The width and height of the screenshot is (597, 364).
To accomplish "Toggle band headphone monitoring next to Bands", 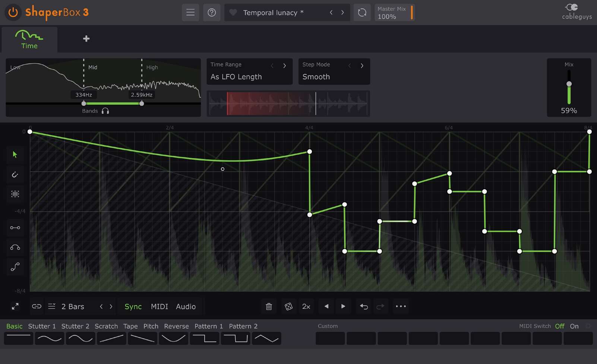I will click(x=105, y=111).
